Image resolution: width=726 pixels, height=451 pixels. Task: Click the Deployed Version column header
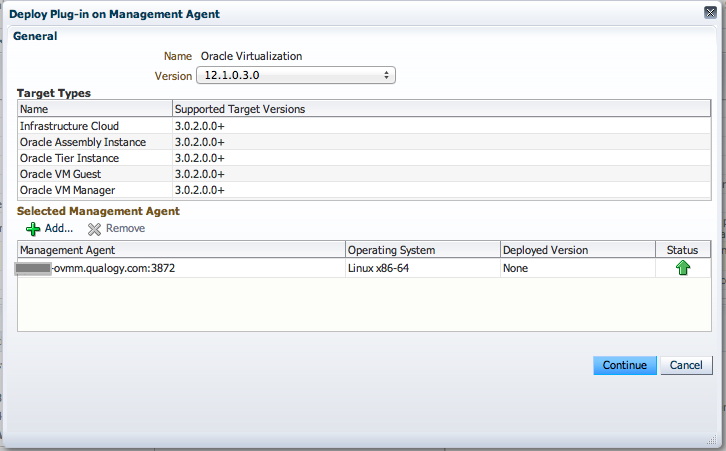[x=578, y=250]
